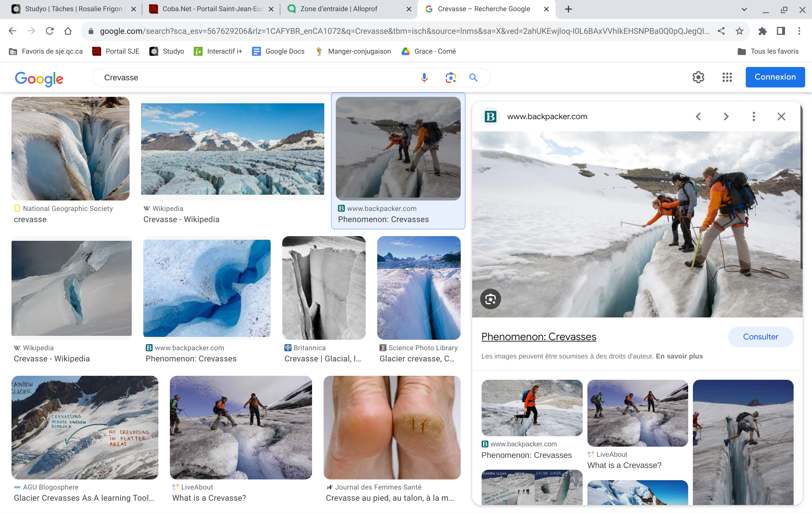This screenshot has height=514, width=812.
Task: Switch to the Studyo Tâches tab
Action: point(72,9)
